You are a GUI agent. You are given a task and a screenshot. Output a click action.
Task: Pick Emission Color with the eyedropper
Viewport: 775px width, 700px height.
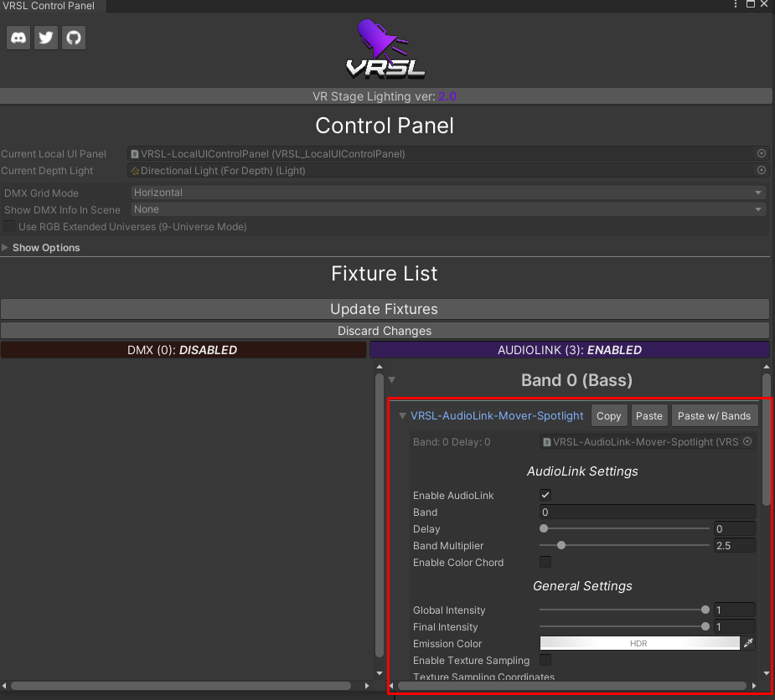[x=748, y=643]
